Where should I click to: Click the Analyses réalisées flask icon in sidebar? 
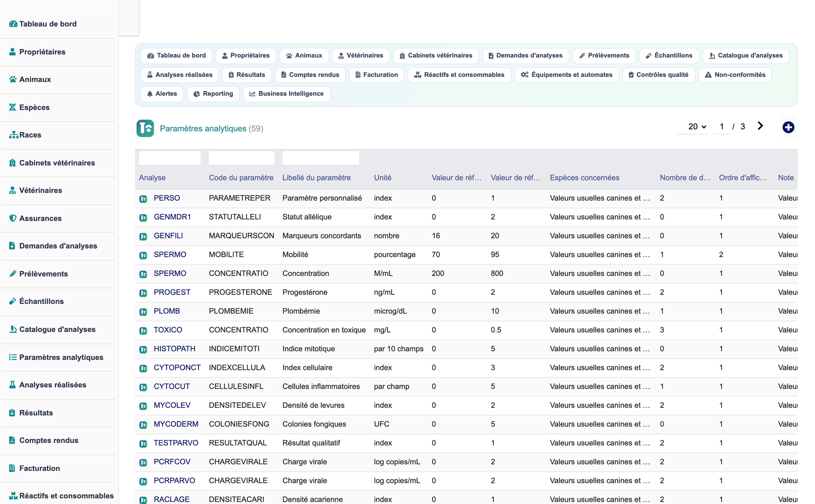point(13,385)
